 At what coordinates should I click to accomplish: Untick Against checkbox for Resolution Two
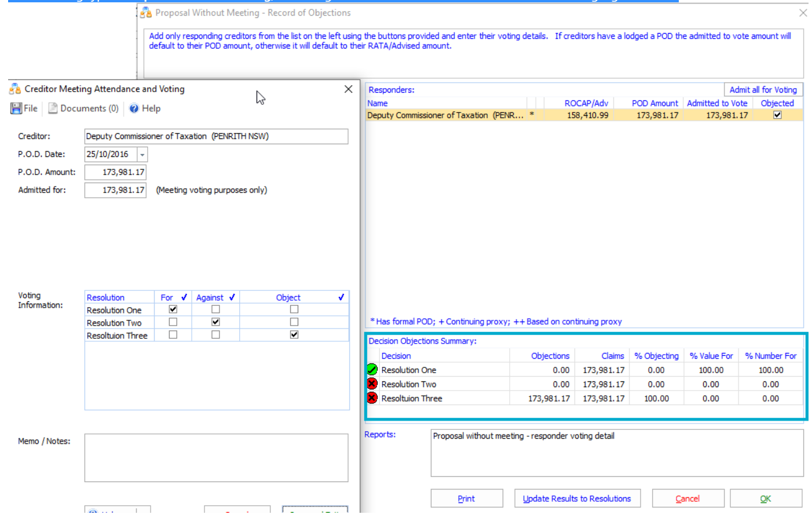[x=215, y=322]
